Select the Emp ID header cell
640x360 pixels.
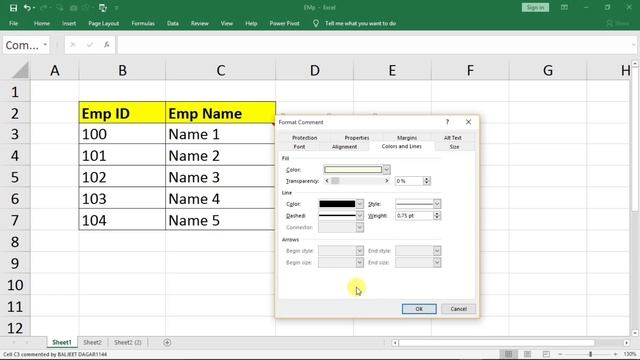(122, 113)
